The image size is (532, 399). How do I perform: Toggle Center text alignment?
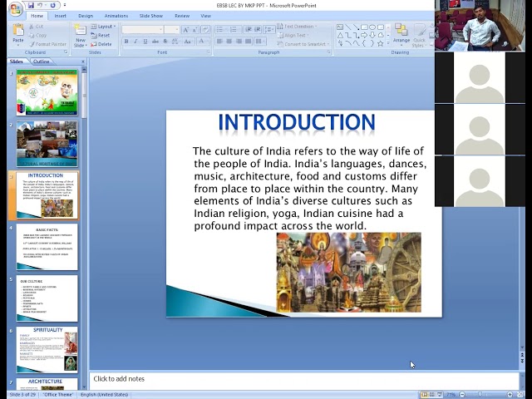pyautogui.click(x=229, y=42)
